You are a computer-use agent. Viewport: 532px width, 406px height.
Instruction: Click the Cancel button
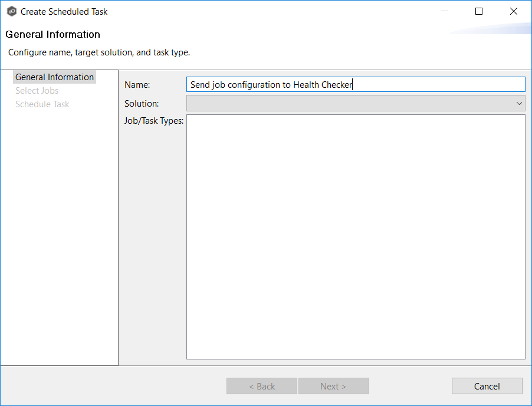487,386
